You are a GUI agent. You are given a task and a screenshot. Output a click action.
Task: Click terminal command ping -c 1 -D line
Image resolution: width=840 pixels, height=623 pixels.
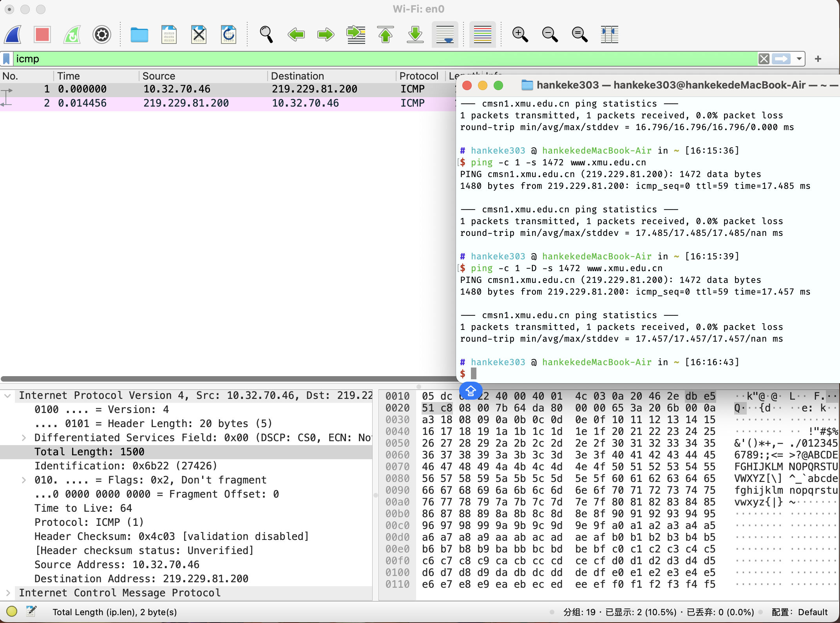pyautogui.click(x=561, y=268)
